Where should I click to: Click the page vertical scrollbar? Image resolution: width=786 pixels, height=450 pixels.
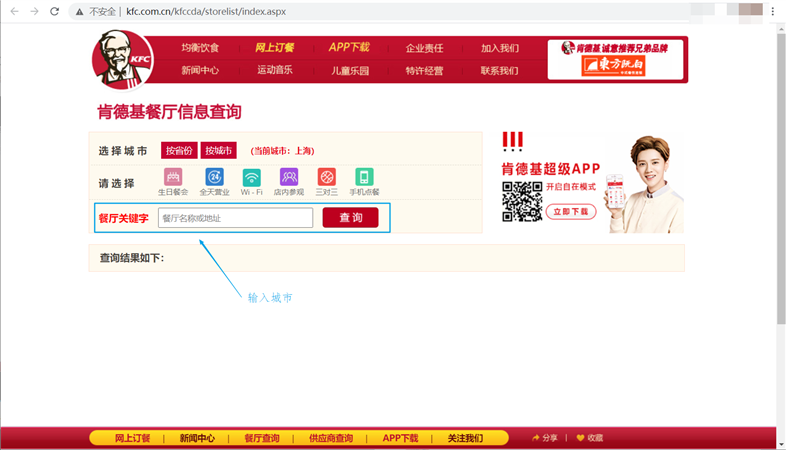pyautogui.click(x=781, y=179)
